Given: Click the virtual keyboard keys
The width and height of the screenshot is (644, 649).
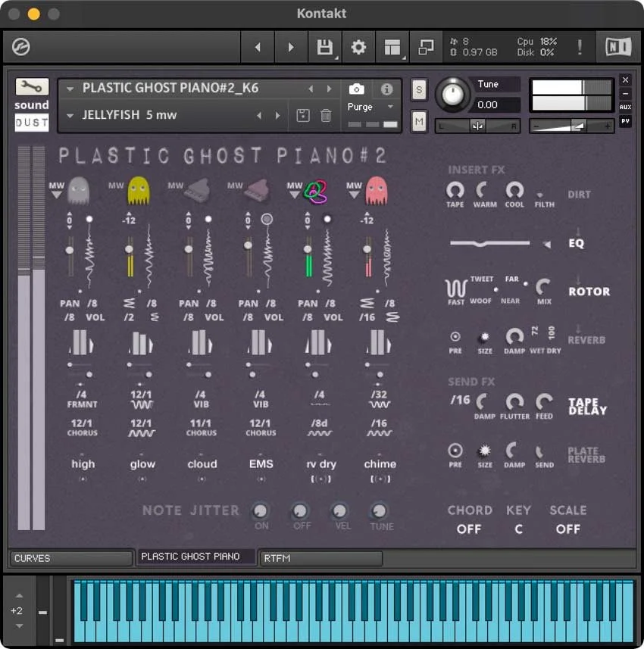Looking at the screenshot, I should 353,613.
